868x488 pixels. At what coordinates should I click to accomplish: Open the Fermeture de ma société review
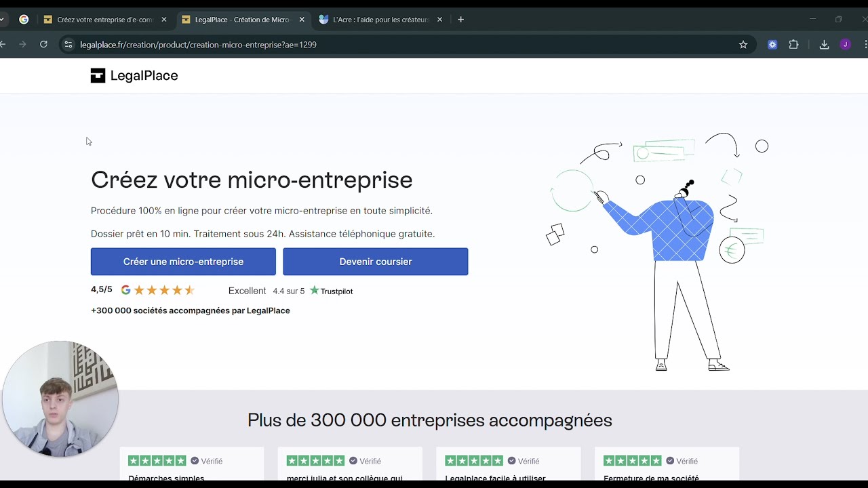[x=667, y=464]
